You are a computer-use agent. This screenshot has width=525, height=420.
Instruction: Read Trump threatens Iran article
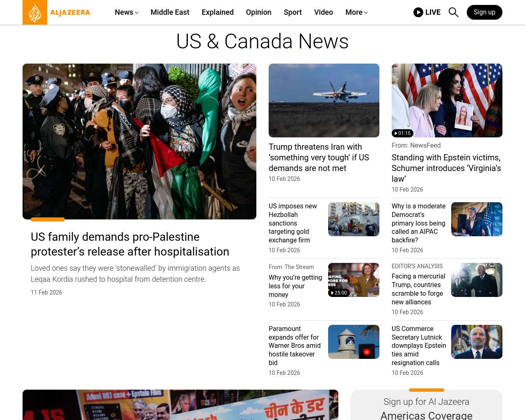(319, 157)
